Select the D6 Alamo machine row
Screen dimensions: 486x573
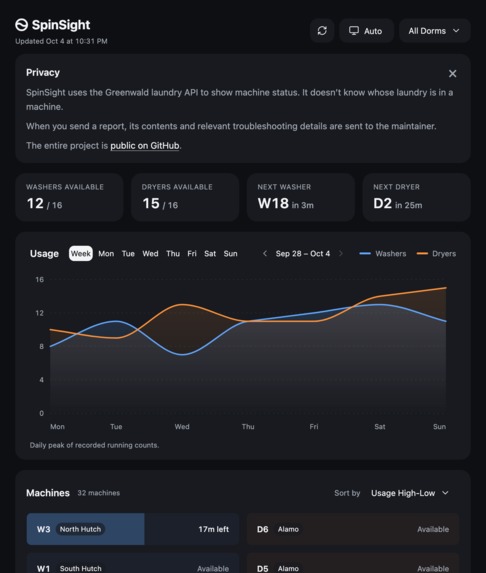click(x=353, y=529)
